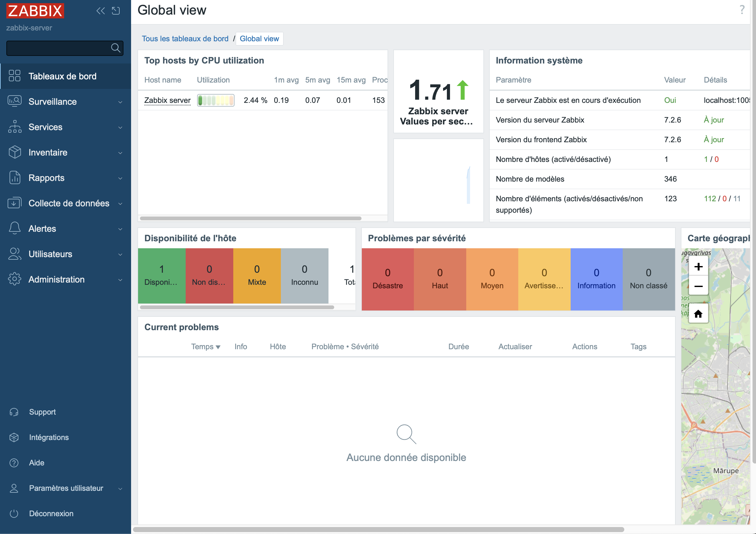Expand Paramètres utilisateur section
The height and width of the screenshot is (534, 756).
65,488
